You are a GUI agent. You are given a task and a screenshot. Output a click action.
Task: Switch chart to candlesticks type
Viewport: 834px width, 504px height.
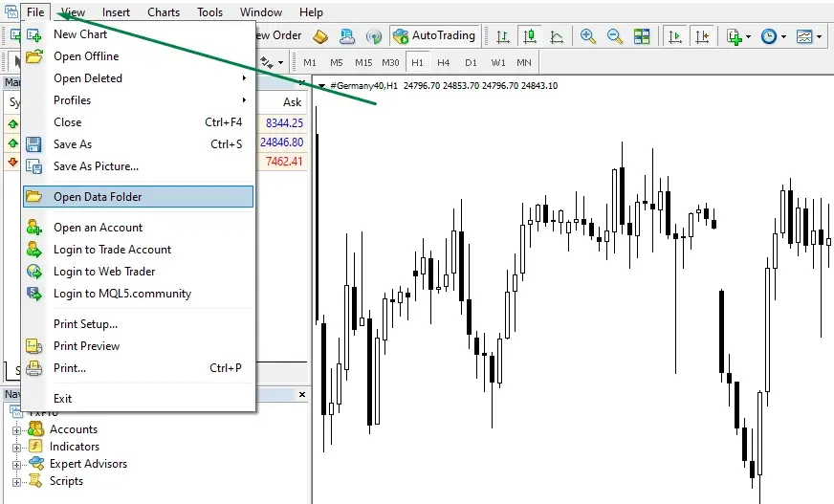click(530, 36)
